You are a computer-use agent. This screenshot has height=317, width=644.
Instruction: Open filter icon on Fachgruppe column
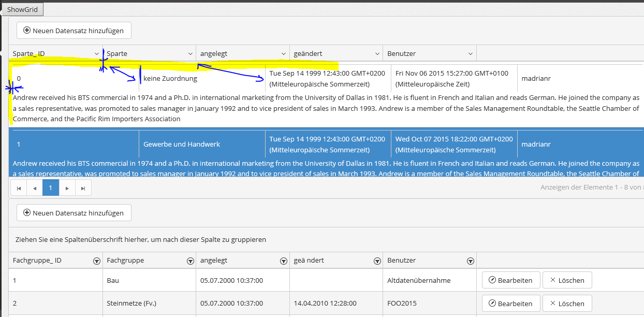pos(190,261)
